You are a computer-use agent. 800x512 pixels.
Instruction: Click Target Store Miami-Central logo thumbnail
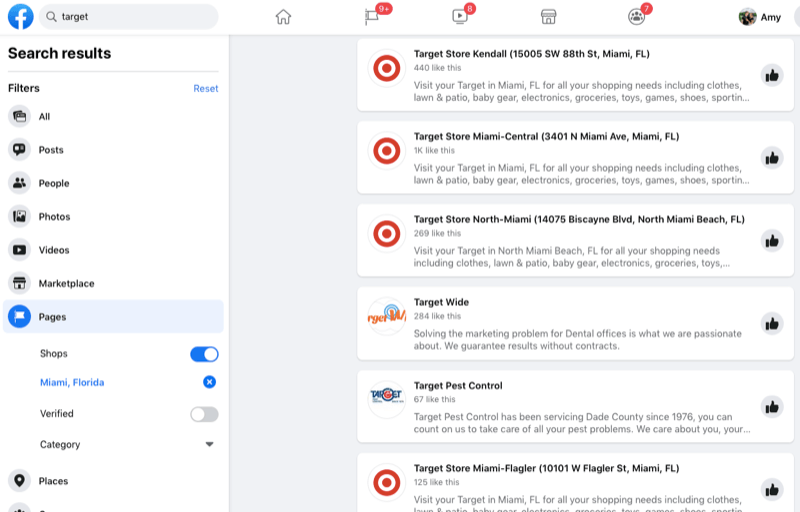click(x=387, y=151)
